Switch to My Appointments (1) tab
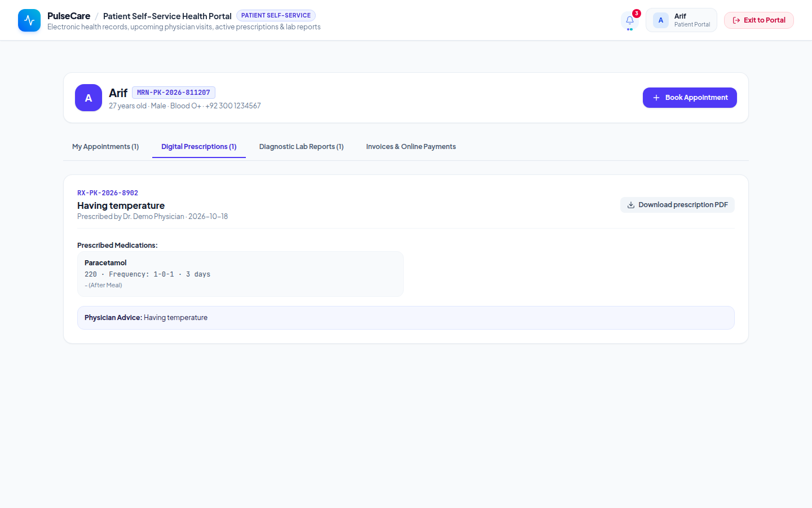Image resolution: width=812 pixels, height=508 pixels. [105, 147]
